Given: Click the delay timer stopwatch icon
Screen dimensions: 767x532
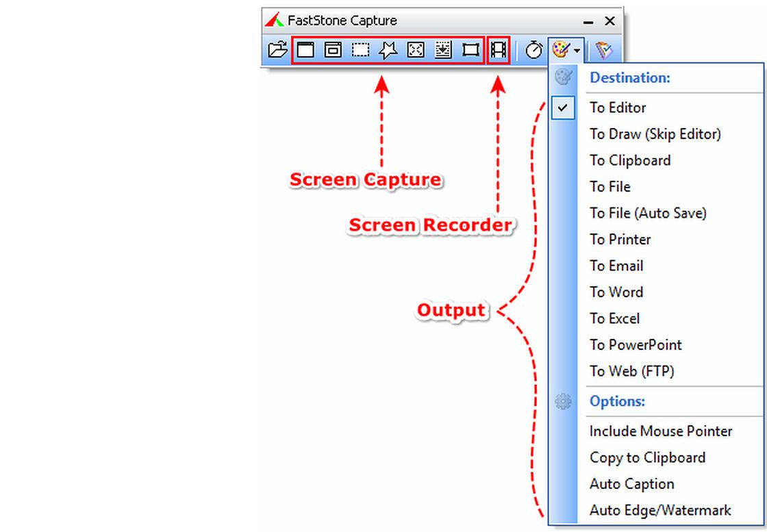Looking at the screenshot, I should 533,50.
